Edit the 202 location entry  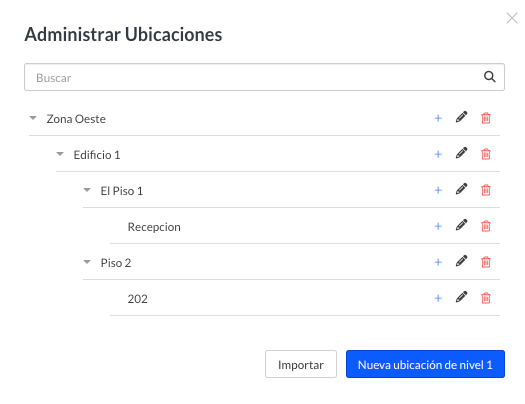[461, 297]
